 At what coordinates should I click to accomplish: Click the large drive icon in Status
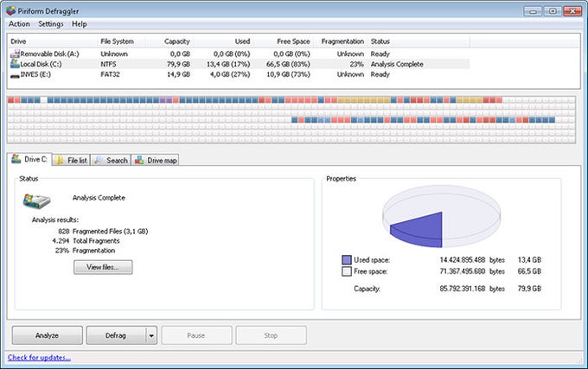coord(36,201)
